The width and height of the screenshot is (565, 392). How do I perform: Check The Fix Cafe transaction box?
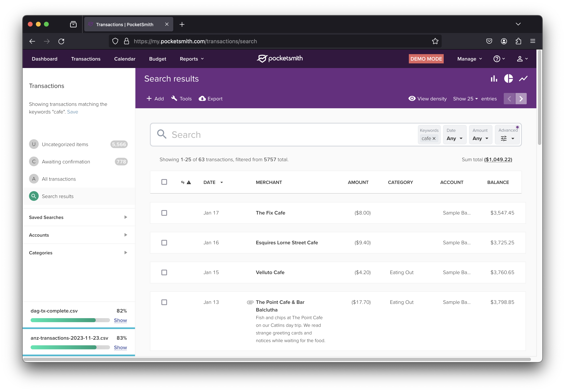[x=164, y=213]
